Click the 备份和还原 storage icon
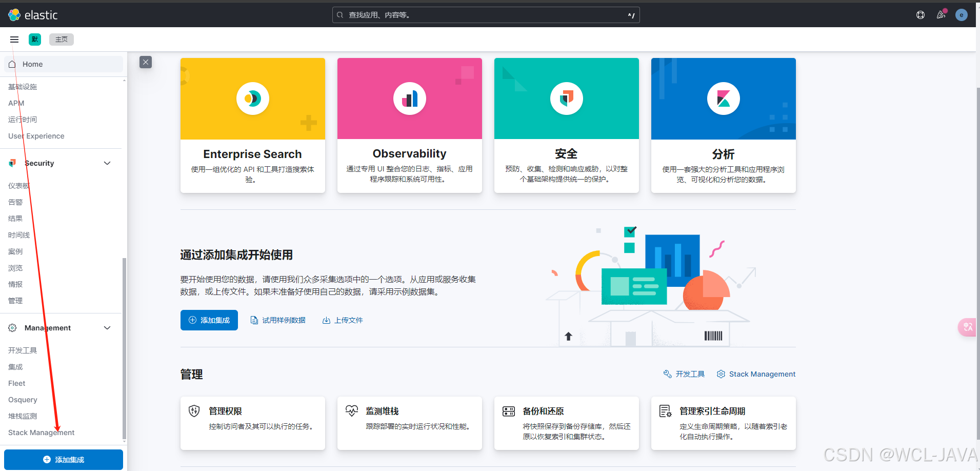The image size is (980, 471). pos(509,411)
